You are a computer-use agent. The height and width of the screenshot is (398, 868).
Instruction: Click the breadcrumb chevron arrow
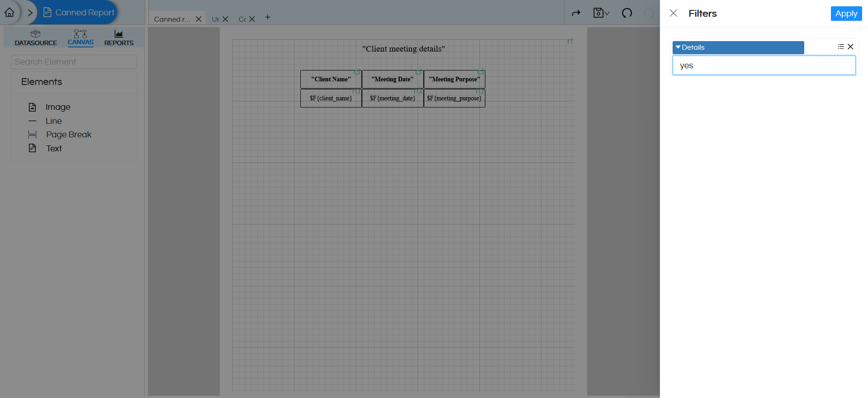point(30,13)
